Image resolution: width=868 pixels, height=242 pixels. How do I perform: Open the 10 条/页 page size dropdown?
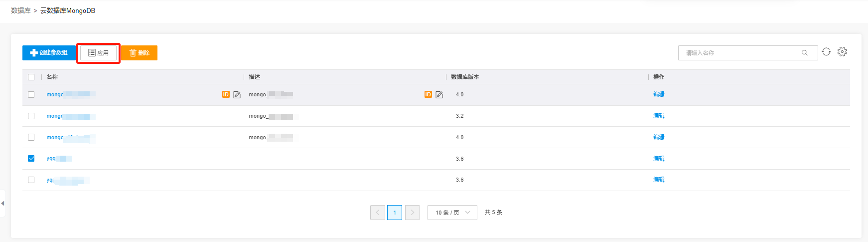(x=452, y=213)
